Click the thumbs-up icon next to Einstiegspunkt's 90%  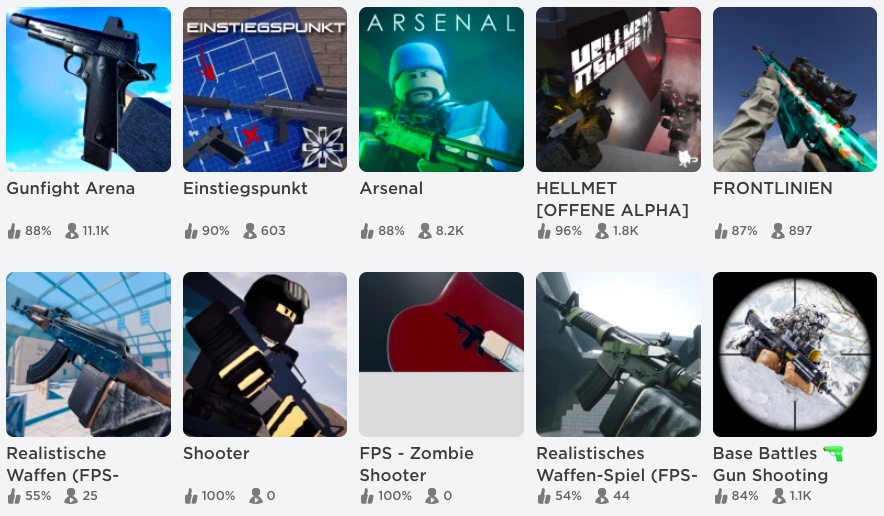[191, 231]
